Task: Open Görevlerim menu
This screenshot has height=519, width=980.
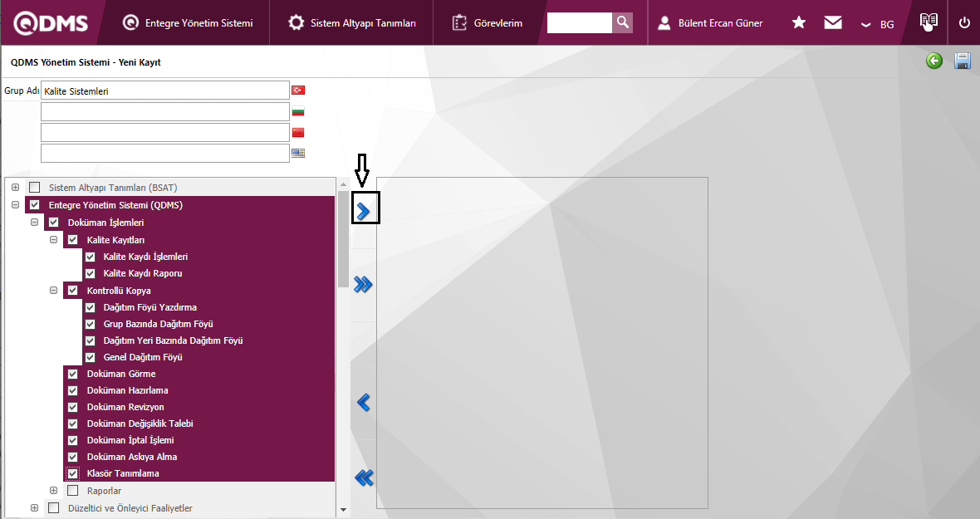Action: click(x=487, y=23)
